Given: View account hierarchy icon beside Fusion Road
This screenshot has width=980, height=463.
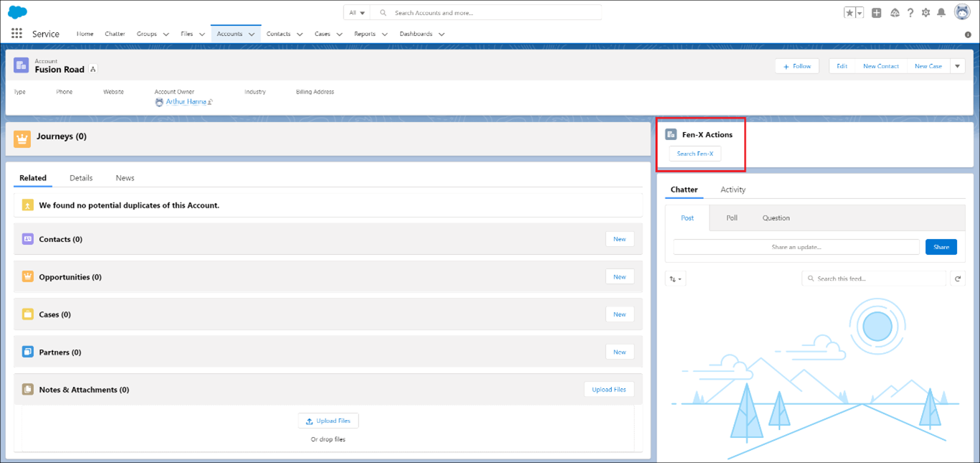Looking at the screenshot, I should (x=93, y=70).
